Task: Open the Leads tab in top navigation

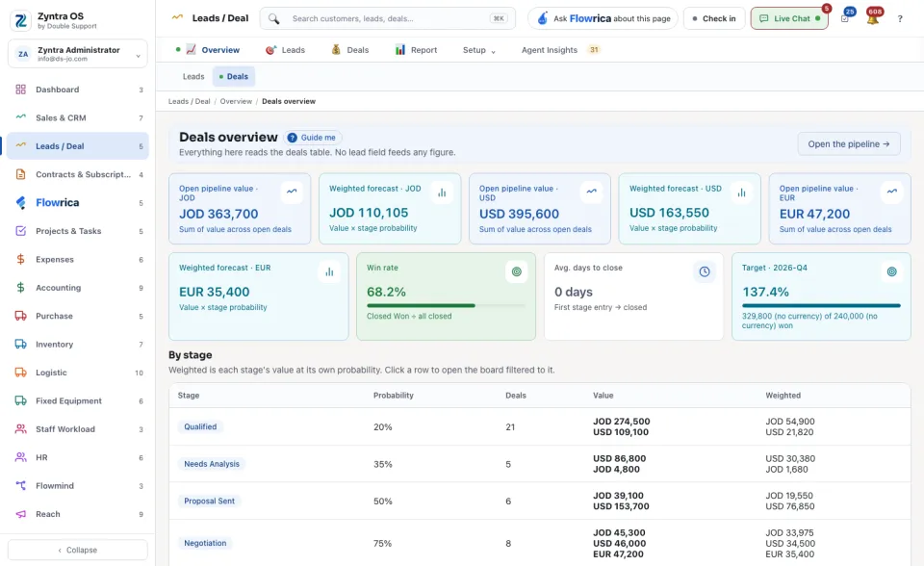Action: pyautogui.click(x=285, y=50)
